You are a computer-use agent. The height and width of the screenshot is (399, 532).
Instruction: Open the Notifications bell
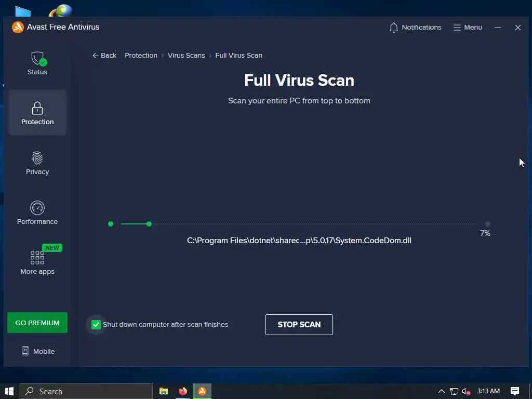pos(415,28)
